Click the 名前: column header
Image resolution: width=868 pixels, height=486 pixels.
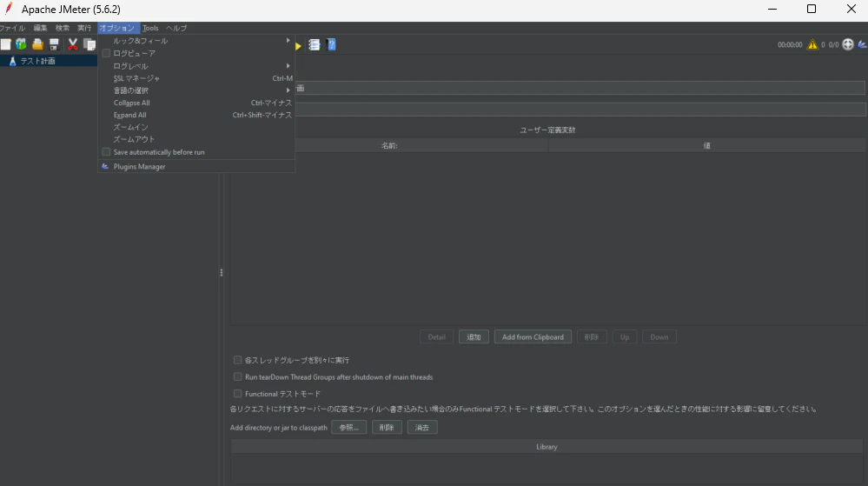[389, 146]
